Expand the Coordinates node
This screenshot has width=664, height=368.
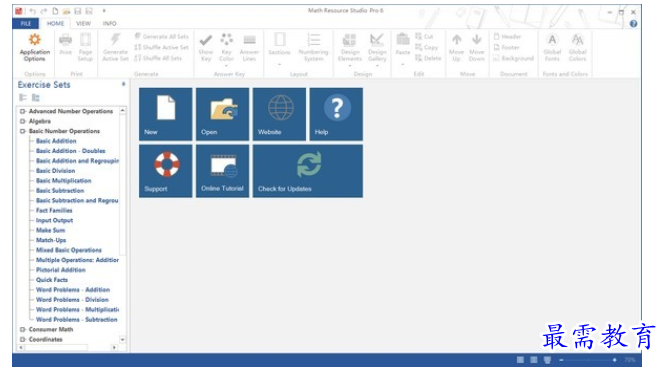22,339
